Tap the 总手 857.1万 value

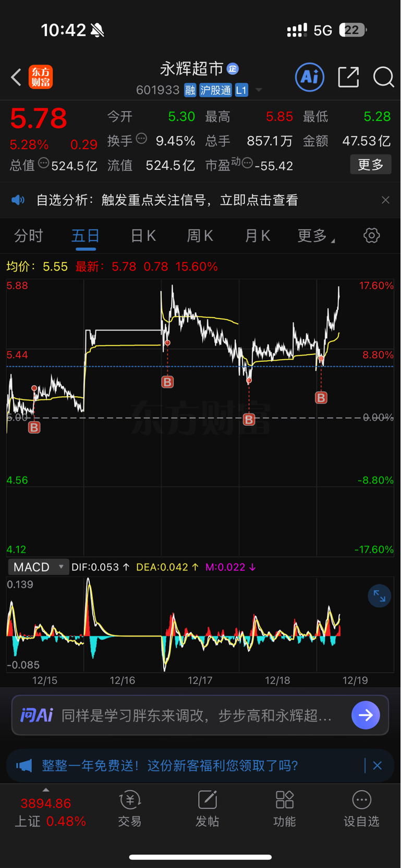(270, 141)
